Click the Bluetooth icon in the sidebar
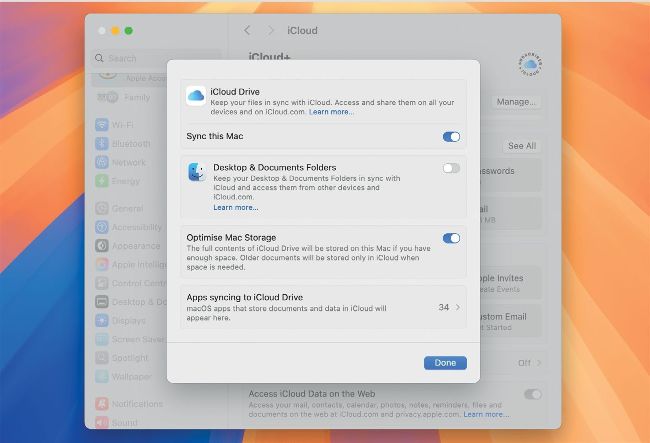 (x=102, y=144)
